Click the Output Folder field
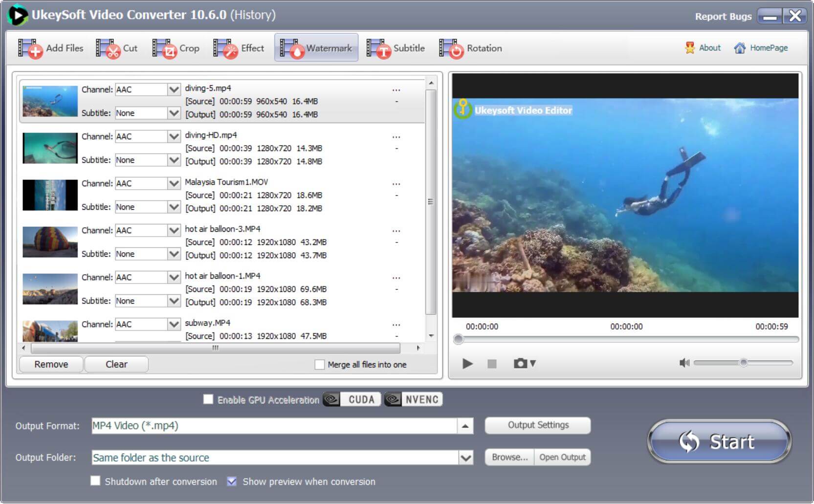Viewport: 814px width, 504px height. [x=275, y=458]
